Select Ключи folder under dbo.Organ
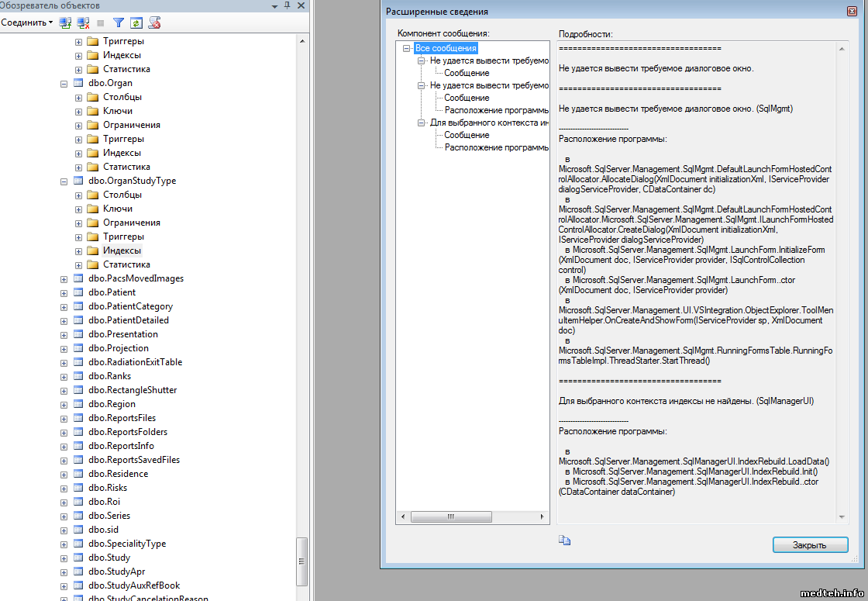Image resolution: width=868 pixels, height=601 pixels. pos(117,111)
